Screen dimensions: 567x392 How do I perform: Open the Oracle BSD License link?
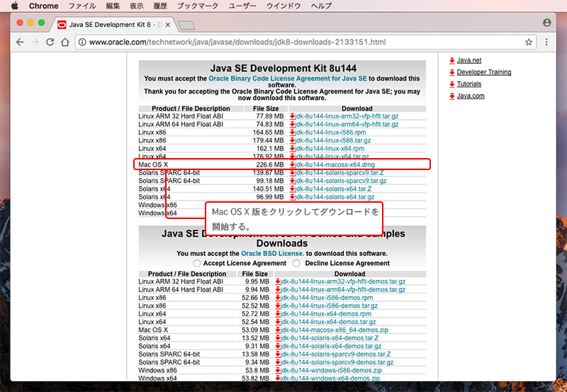(x=272, y=254)
